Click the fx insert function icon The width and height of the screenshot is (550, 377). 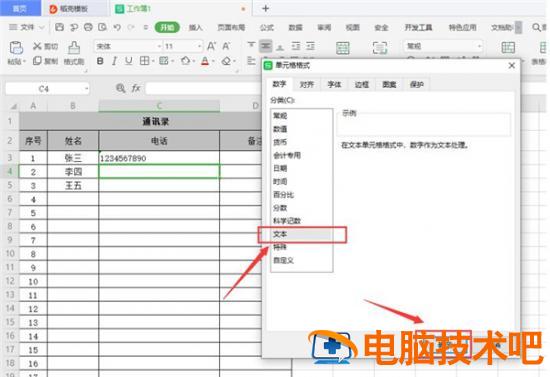136,88
